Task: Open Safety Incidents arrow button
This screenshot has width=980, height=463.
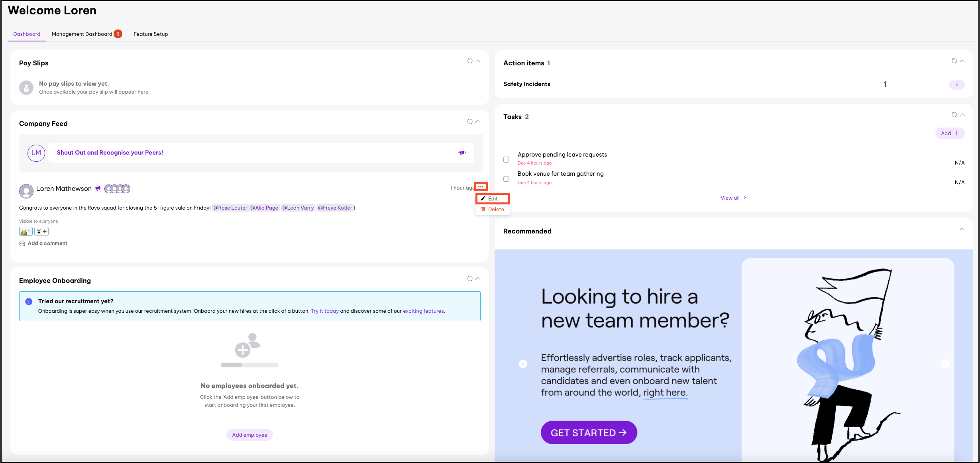Action: 956,84
